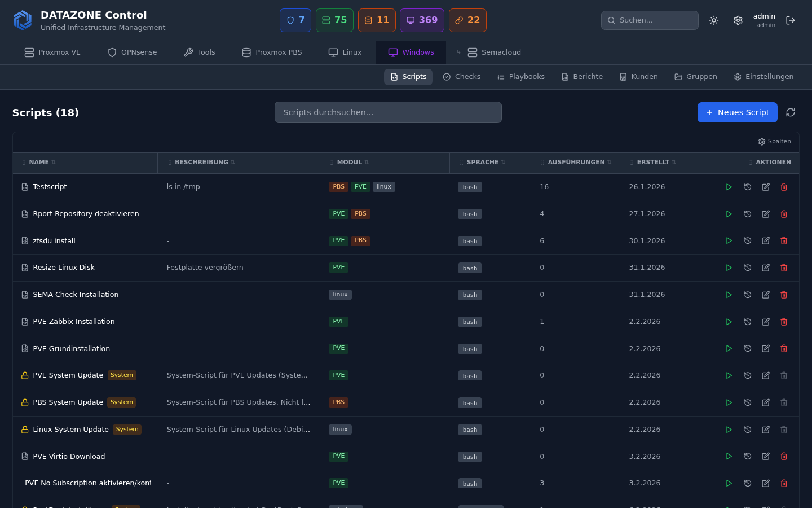Open history for Rport Repository deaktivieren
This screenshot has width=812, height=508.
(747, 214)
